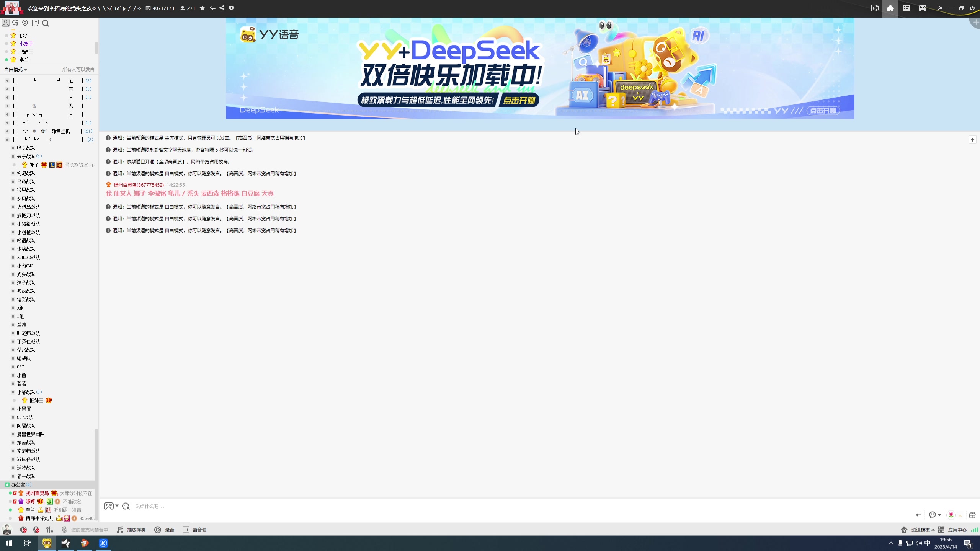Open the chat bubble options dropdown
Viewport: 980px width, 551px height.
pos(935,515)
